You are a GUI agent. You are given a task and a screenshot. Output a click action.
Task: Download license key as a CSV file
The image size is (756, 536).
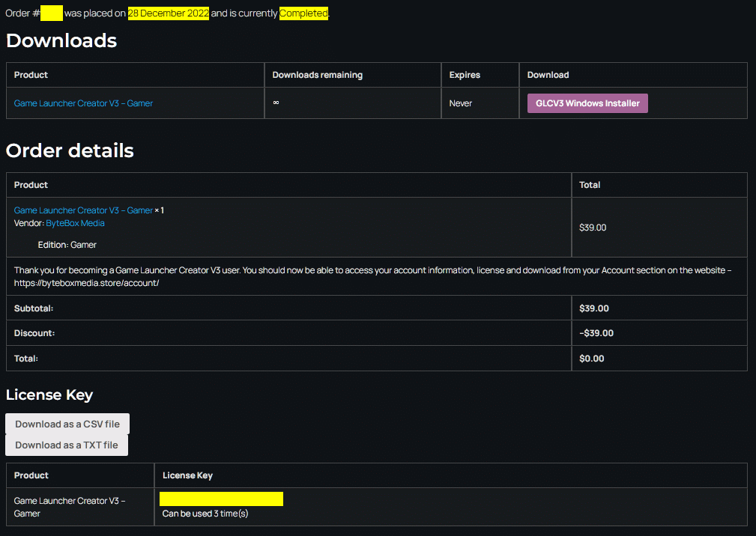click(x=67, y=424)
